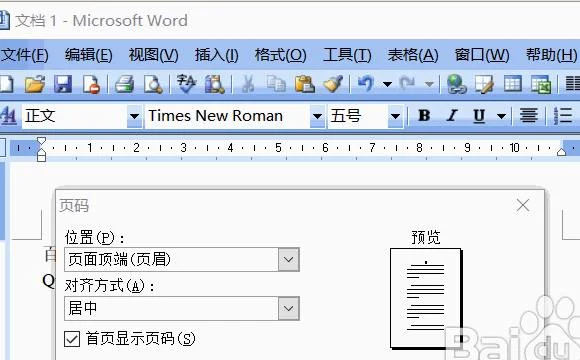Screen dimensions: 580x360
Task: Copy selection with the copy icon
Action: (x=276, y=84)
